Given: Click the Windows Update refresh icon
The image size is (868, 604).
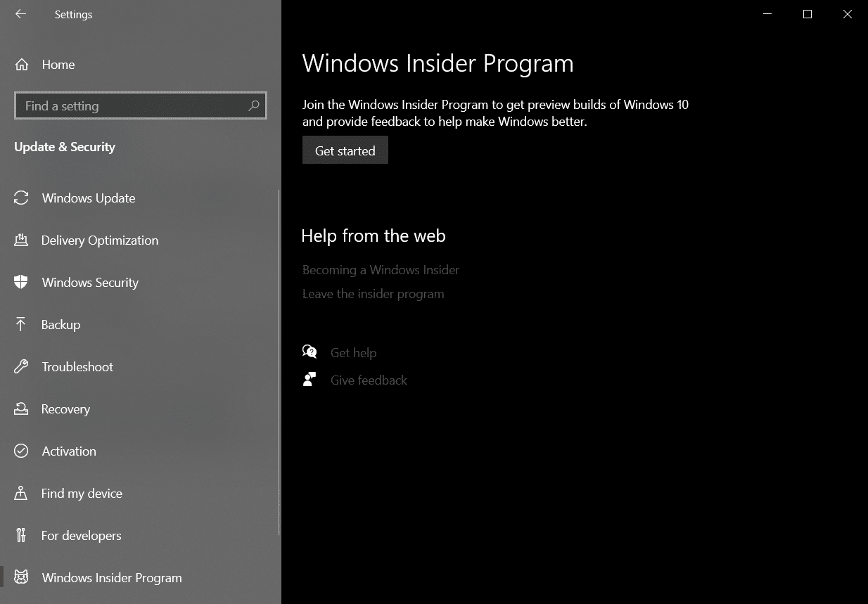Looking at the screenshot, I should tap(21, 198).
